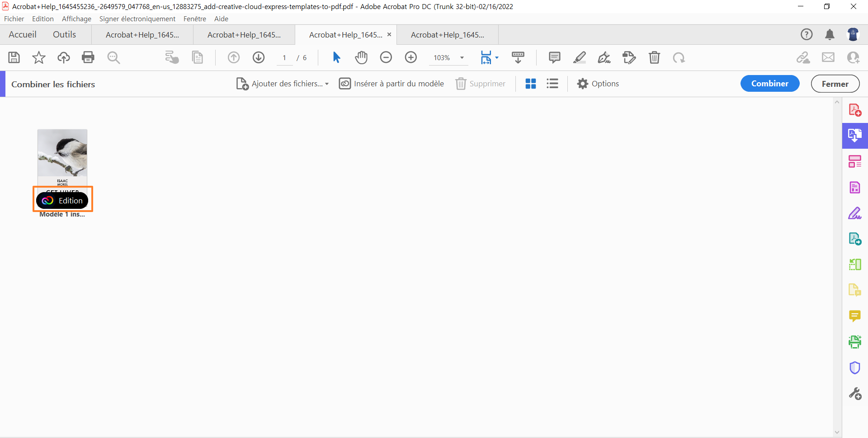The height and width of the screenshot is (438, 868).
Task: Open the search magnifier tool
Action: click(113, 57)
